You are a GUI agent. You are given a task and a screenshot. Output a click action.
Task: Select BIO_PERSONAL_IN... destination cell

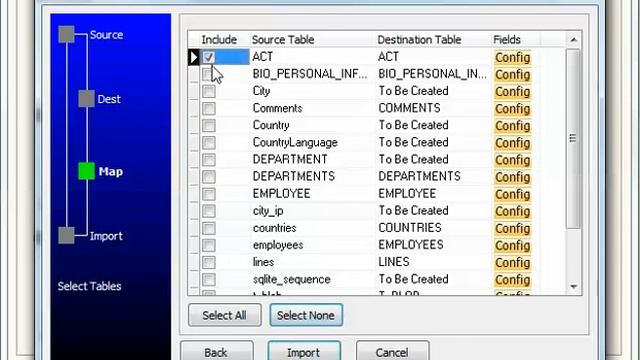[433, 74]
